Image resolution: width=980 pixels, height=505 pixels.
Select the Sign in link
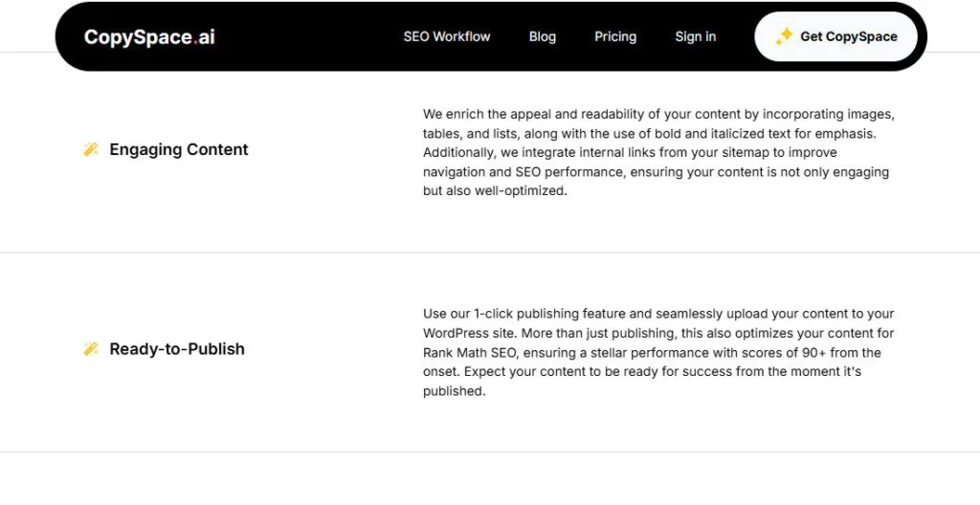coord(695,36)
